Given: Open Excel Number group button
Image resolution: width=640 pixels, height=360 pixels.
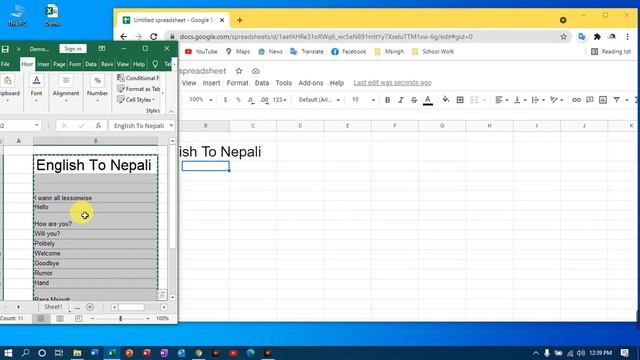Looking at the screenshot, I should coord(98,88).
